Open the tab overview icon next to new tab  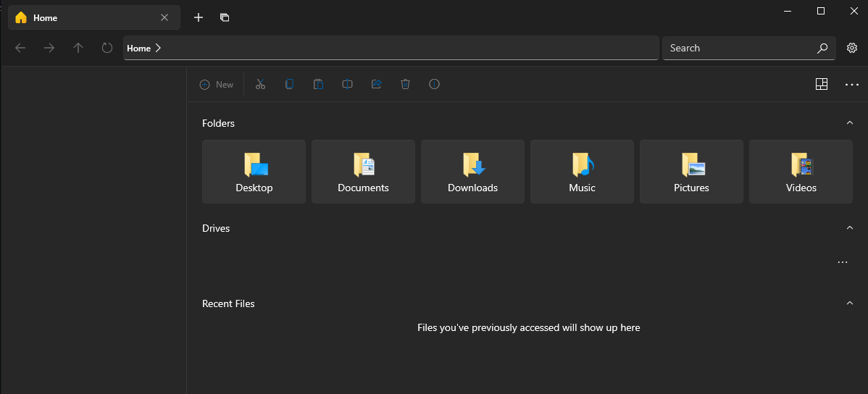[225, 17]
